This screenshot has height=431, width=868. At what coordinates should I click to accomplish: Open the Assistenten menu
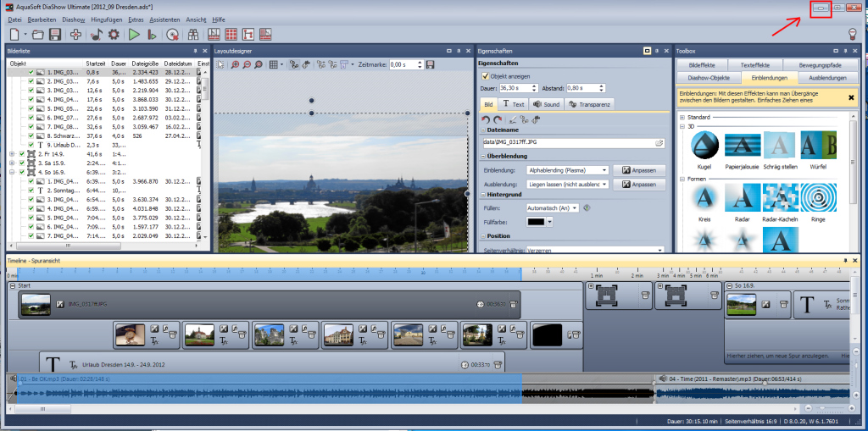coord(164,19)
